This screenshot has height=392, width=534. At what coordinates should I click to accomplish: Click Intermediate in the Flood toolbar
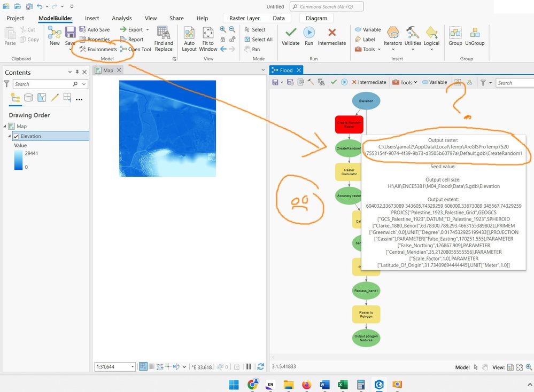[x=369, y=82]
